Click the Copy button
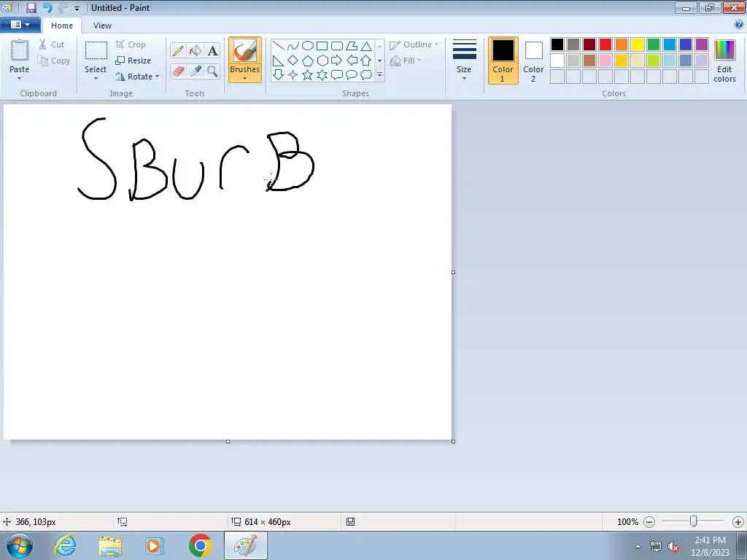The height and width of the screenshot is (560, 747). (x=54, y=61)
